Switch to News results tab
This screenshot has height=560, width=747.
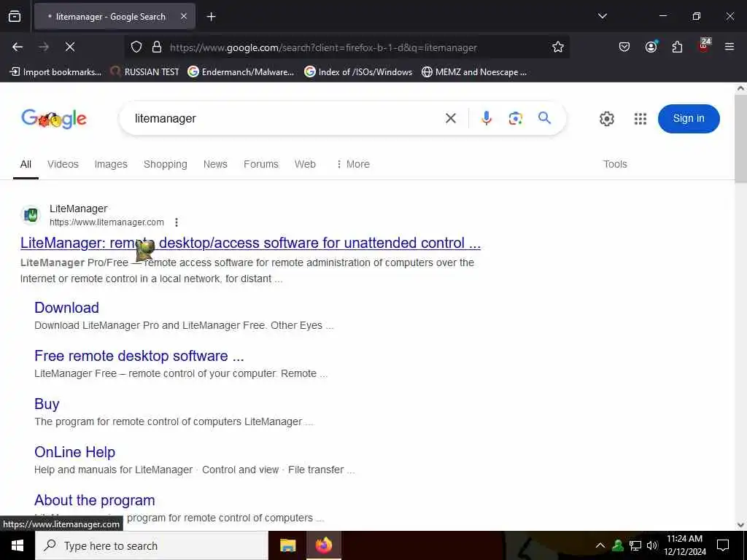click(x=215, y=164)
